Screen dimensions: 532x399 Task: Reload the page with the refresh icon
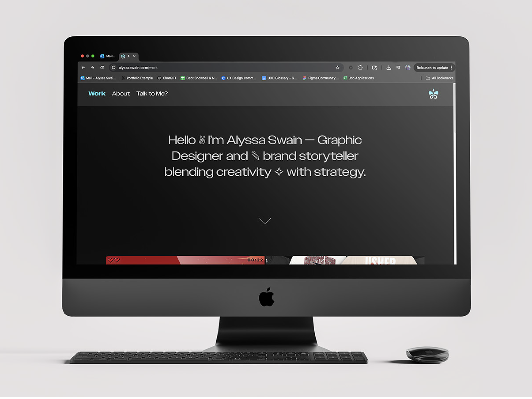pos(102,68)
